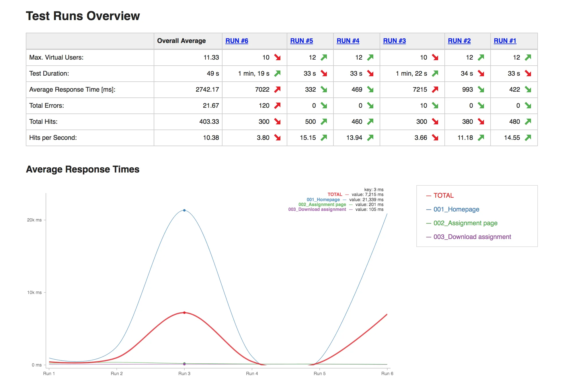566x392 pixels.
Task: Click the RUN #2 header link
Action: coord(459,41)
